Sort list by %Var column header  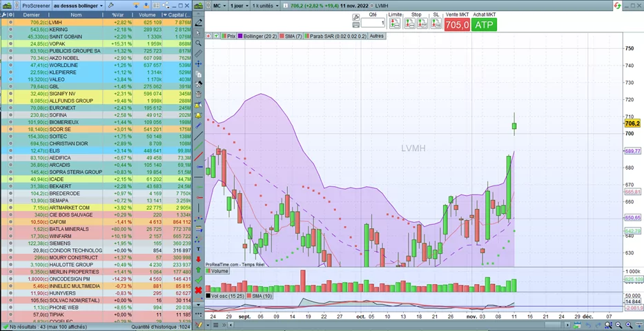pyautogui.click(x=118, y=14)
